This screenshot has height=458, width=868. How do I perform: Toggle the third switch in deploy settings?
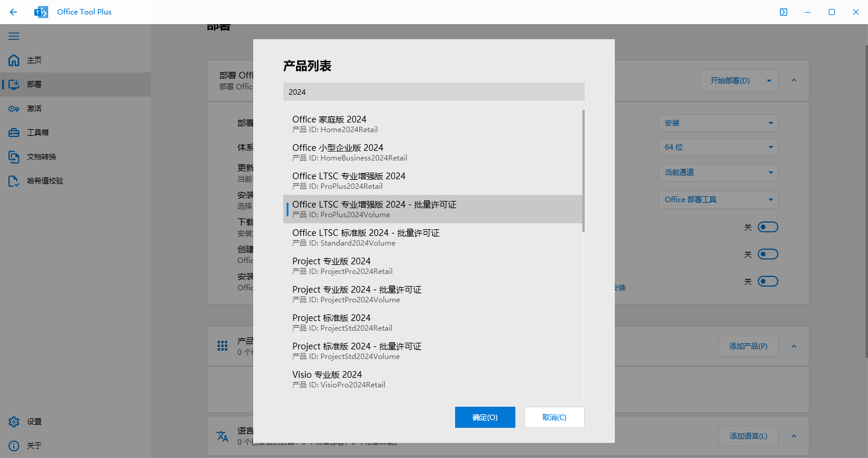click(767, 281)
